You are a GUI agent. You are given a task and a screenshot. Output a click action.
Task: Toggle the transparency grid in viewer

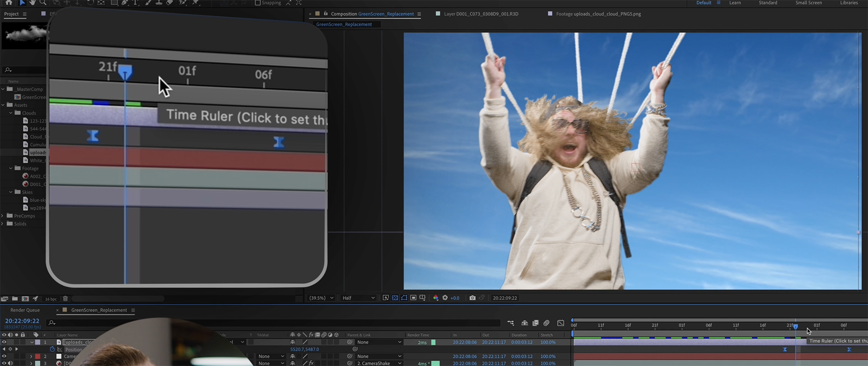(395, 298)
